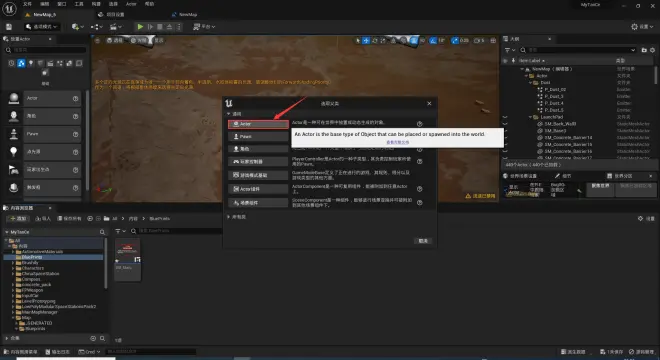Viewport: 660px width, 360px height.
Task: Open the Platforms dropdown in toolbar
Action: 204,27
